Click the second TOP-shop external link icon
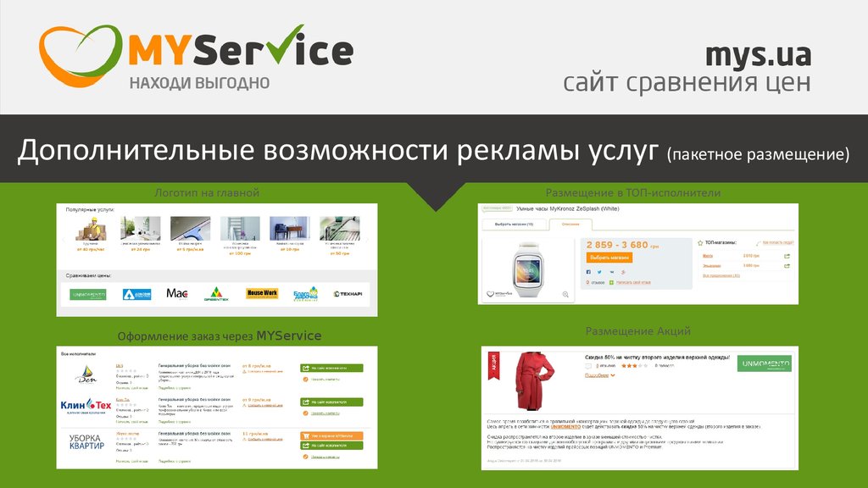This screenshot has height=488, width=868. [x=787, y=266]
